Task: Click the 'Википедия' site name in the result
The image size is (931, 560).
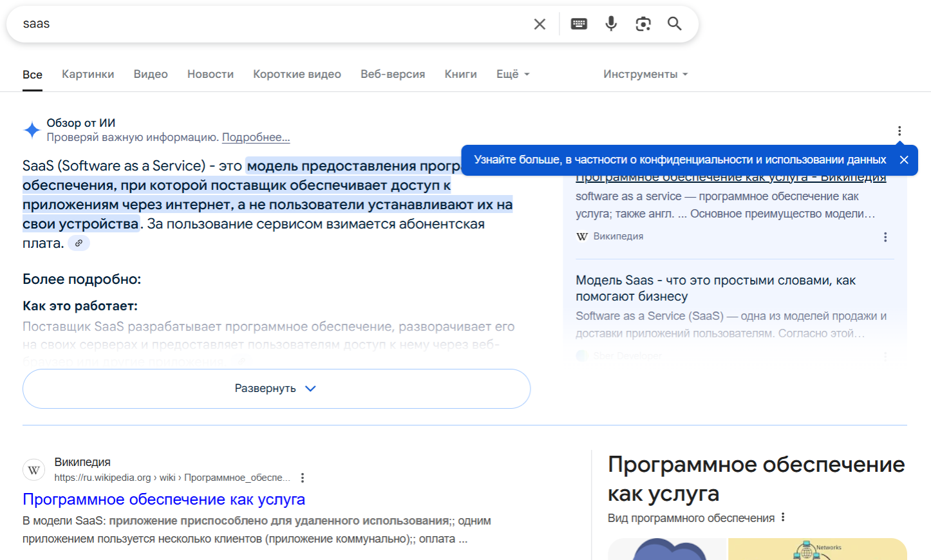Action: point(82,462)
